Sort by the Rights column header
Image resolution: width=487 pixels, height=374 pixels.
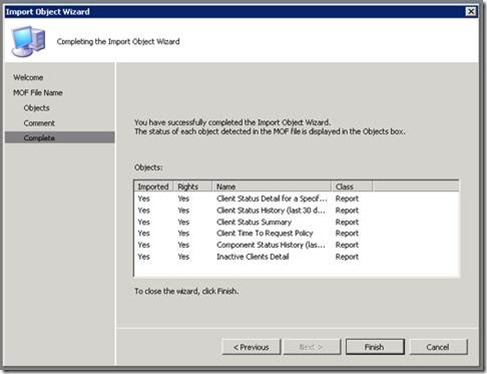coord(192,187)
